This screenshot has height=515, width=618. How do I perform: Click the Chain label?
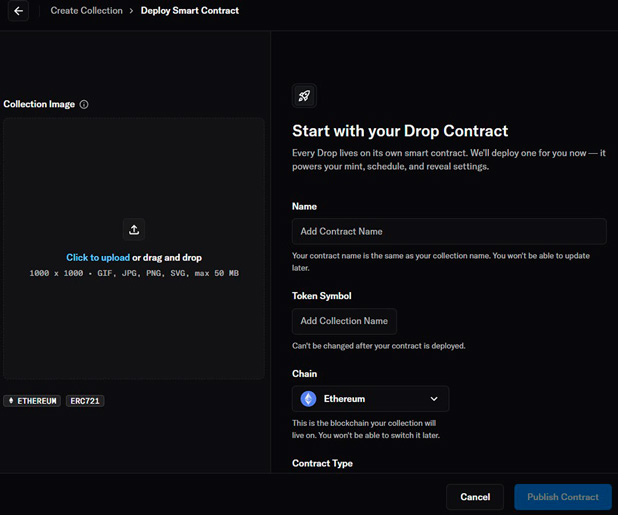click(304, 374)
